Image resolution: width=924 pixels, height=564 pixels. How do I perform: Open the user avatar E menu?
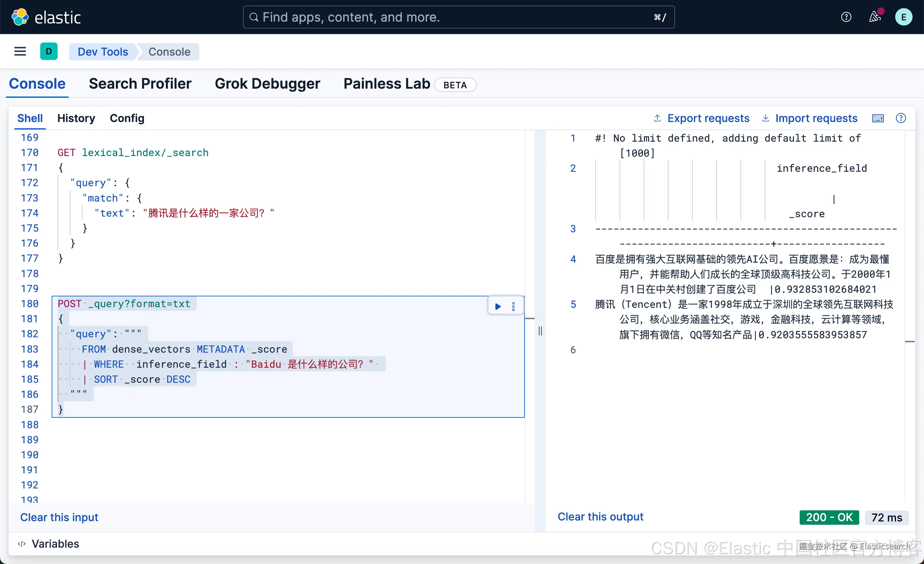(903, 17)
